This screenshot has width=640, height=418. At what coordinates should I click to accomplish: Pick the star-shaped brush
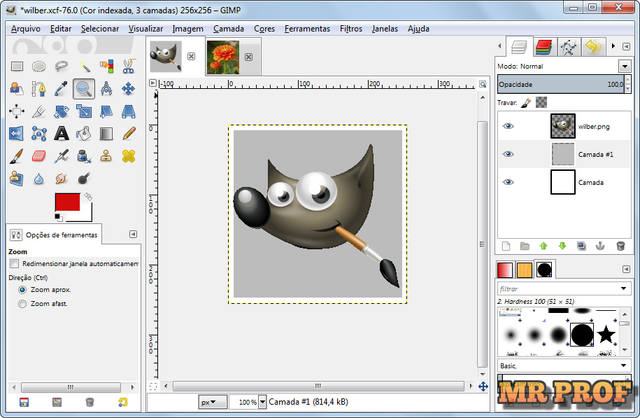click(606, 335)
